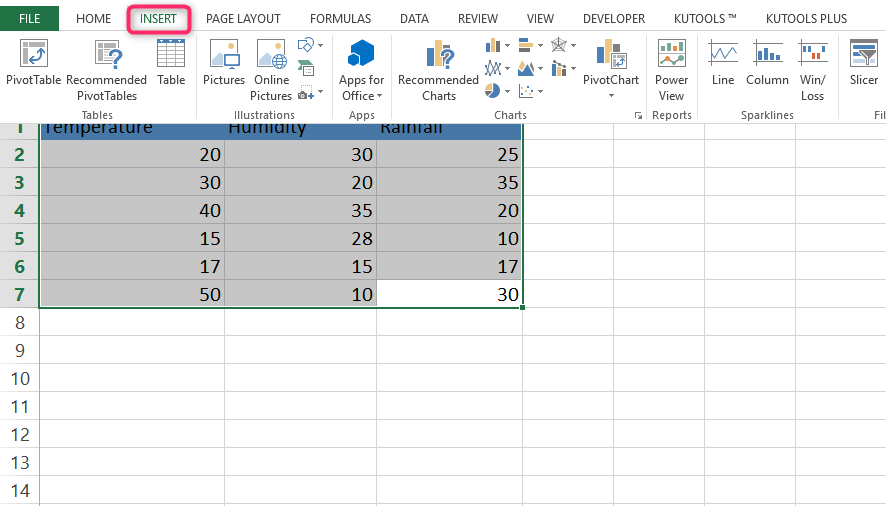This screenshot has height=506, width=886.
Task: Select the row 8 header
Action: pyautogui.click(x=20, y=322)
